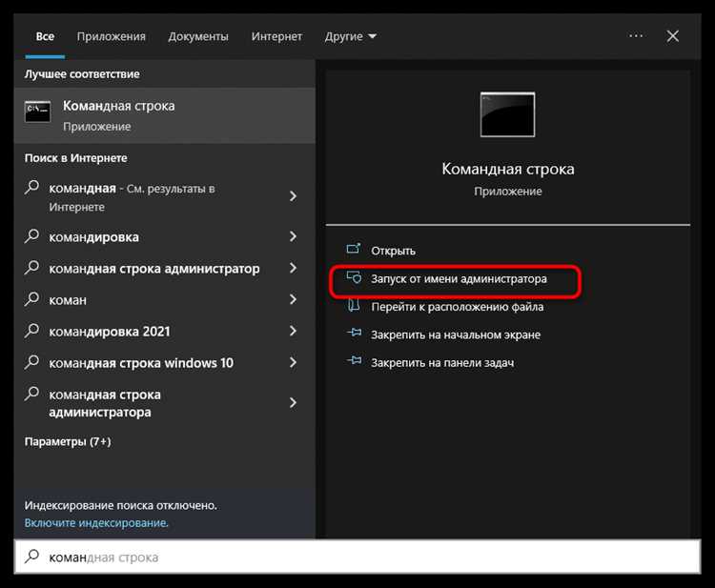Screen dimensions: 715x588
Task: Expand arrow next to командная строка администратора
Action: click(294, 402)
